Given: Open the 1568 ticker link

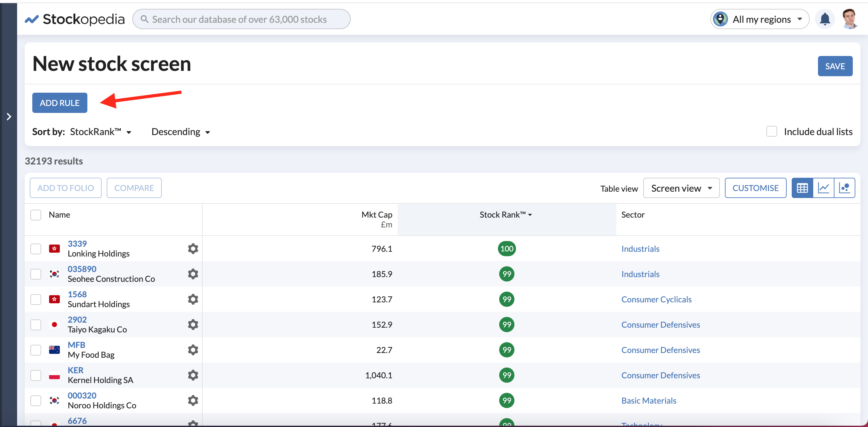Looking at the screenshot, I should [x=77, y=294].
